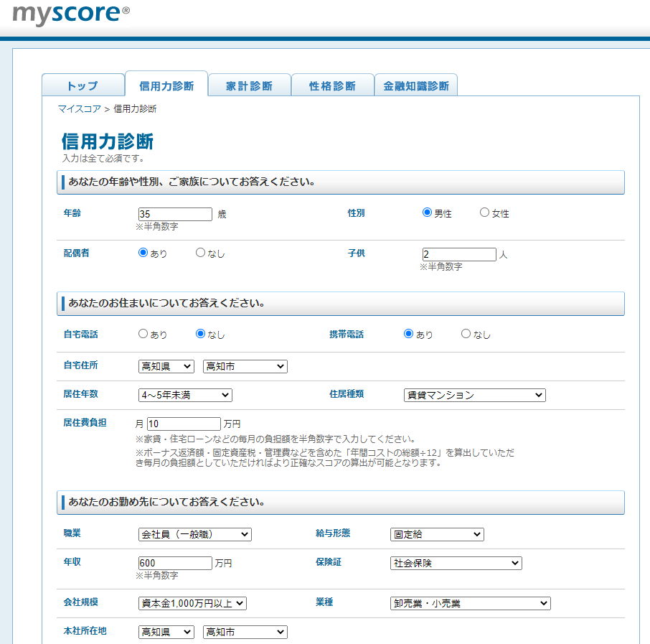The image size is (650, 644).
Task: Expand the 給与形態 dropdown
Action: [x=437, y=534]
